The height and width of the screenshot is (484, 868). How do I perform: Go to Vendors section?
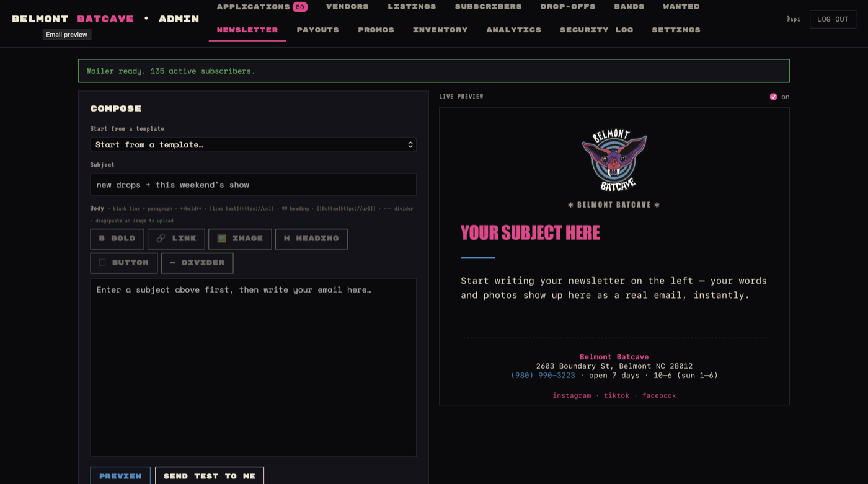click(x=347, y=7)
